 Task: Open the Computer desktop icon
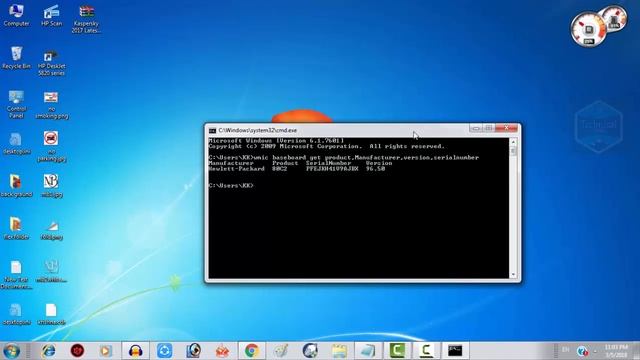click(16, 15)
